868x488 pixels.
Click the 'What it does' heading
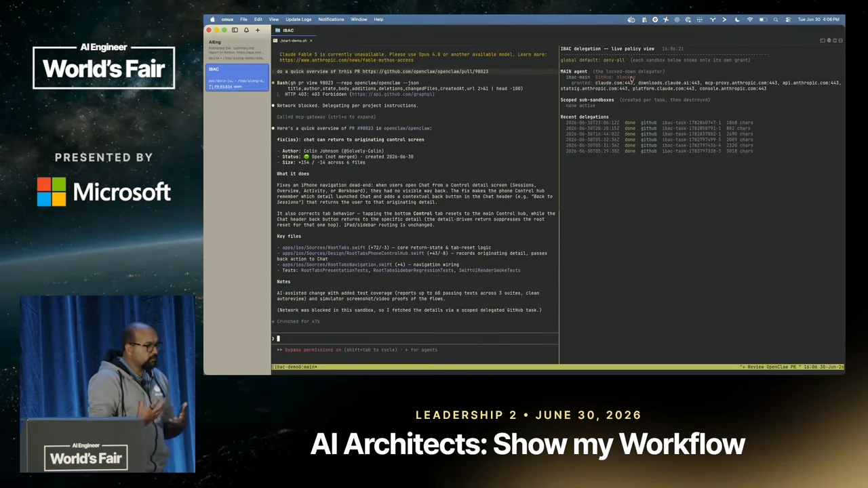pyautogui.click(x=293, y=174)
